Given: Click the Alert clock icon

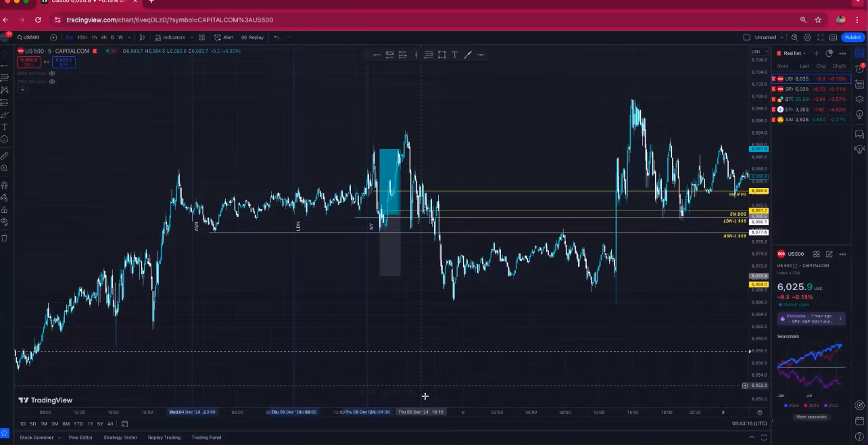Looking at the screenshot, I should 224,37.
